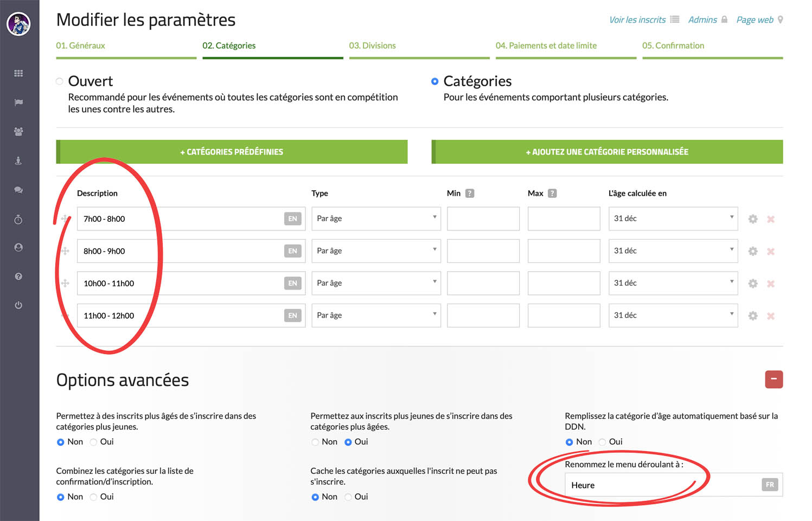Select the Ouvert radio option
This screenshot has width=812, height=521.
coord(60,81)
